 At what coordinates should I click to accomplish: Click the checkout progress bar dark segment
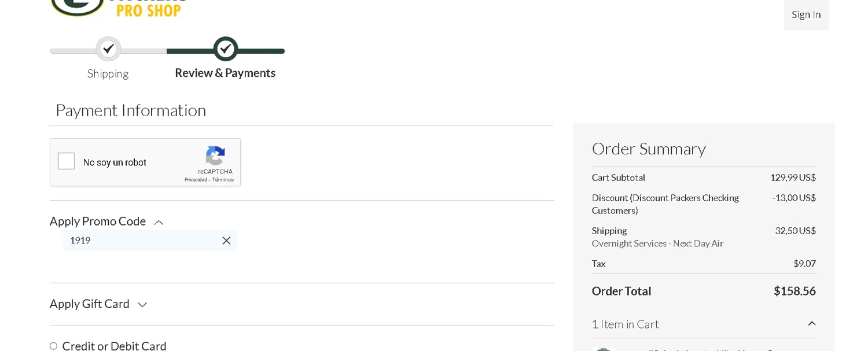[260, 51]
